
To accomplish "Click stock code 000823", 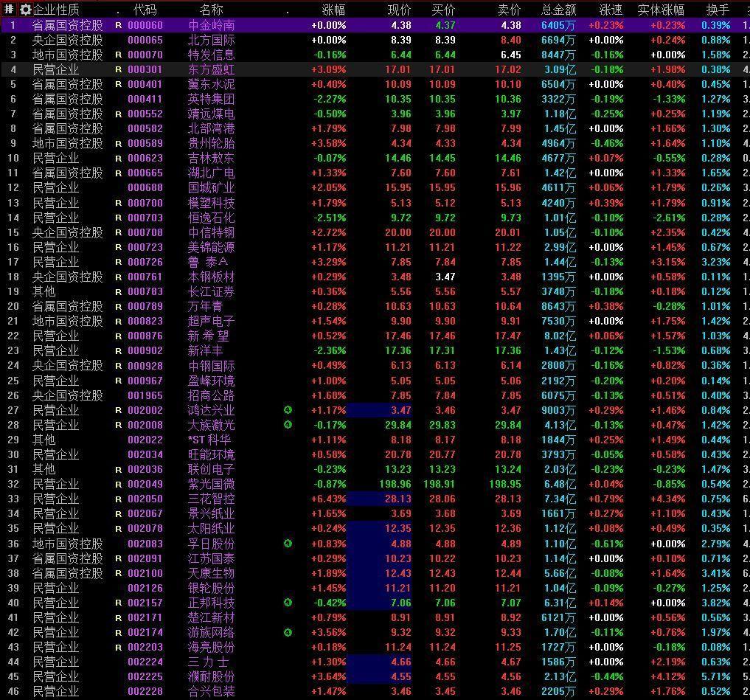I will [x=145, y=322].
